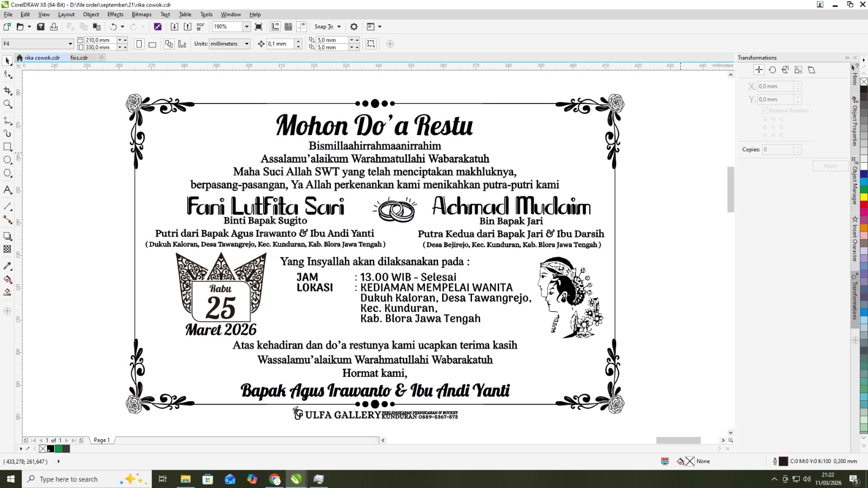Pick the yellow swatch in color palette
The width and height of the screenshot is (868, 488).
pyautogui.click(x=864, y=197)
